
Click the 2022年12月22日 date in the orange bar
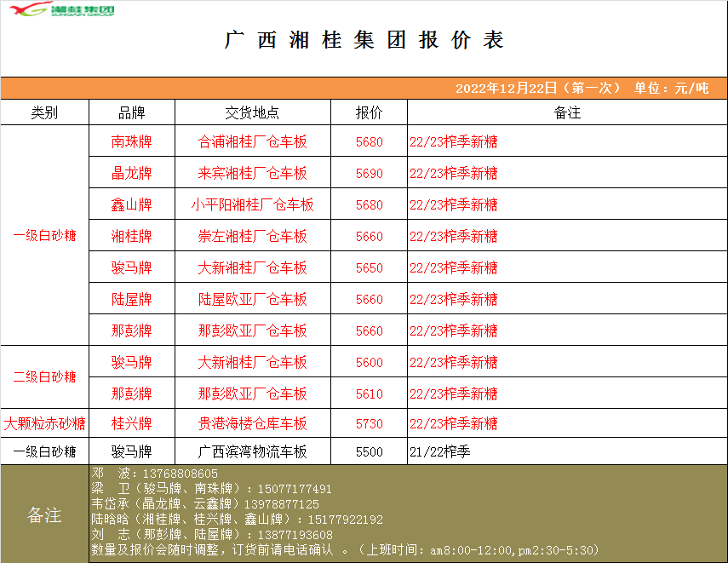[x=506, y=89]
